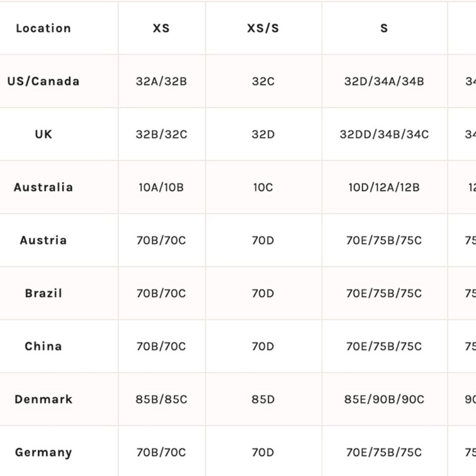Click the 10C cell in Australia row
This screenshot has height=476, width=476.
point(263,188)
